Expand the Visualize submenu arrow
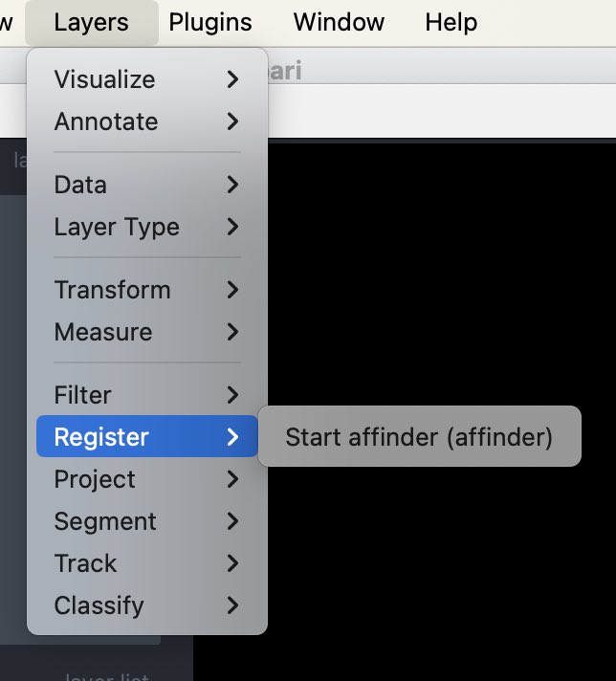Screen dimensions: 616x681 pyautogui.click(x=232, y=79)
